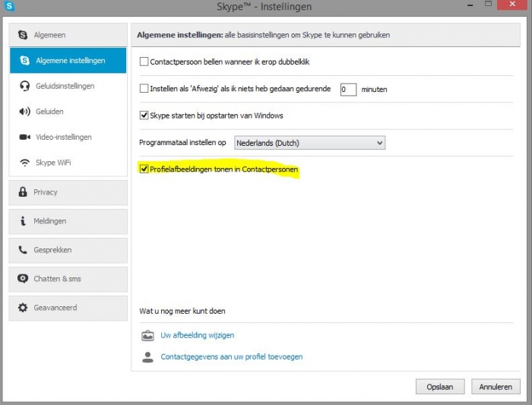Uncheck Skype starten bij opstarten van Windows
Viewport: 532px width, 405px height.
coord(144,115)
